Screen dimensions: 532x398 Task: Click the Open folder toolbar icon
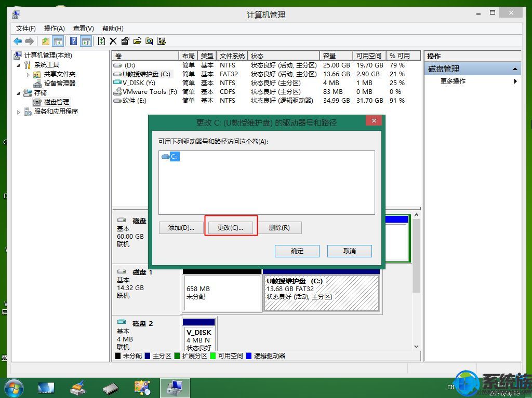[x=137, y=42]
